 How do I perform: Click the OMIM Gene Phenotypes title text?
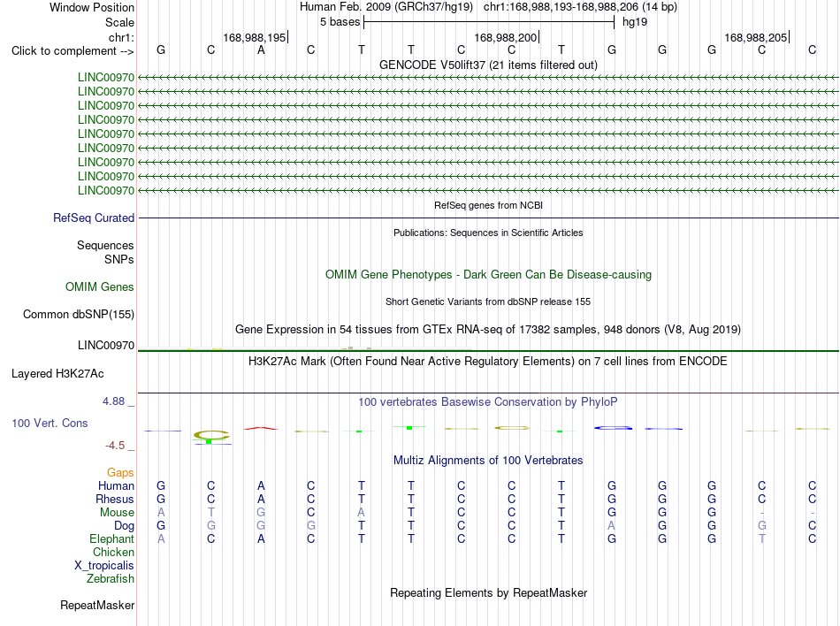coord(488,274)
